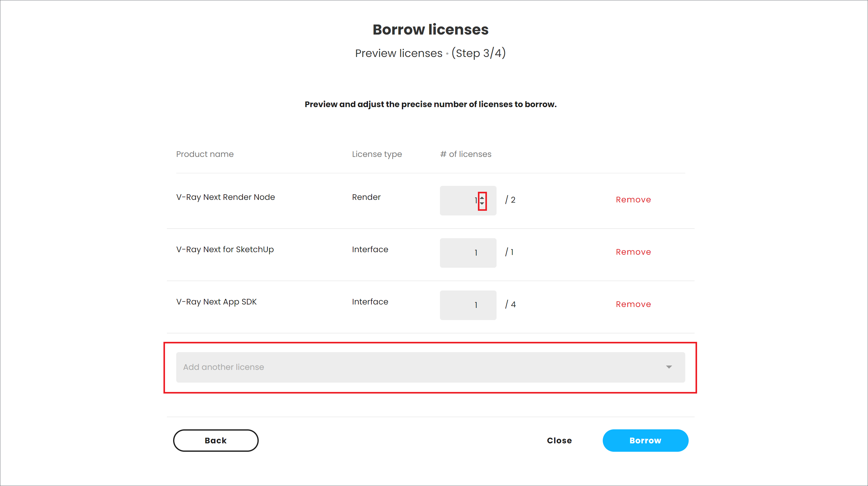Viewport: 868px width, 486px height.
Task: Click the Preview licenses Step 3/4 subtitle
Action: [x=430, y=53]
